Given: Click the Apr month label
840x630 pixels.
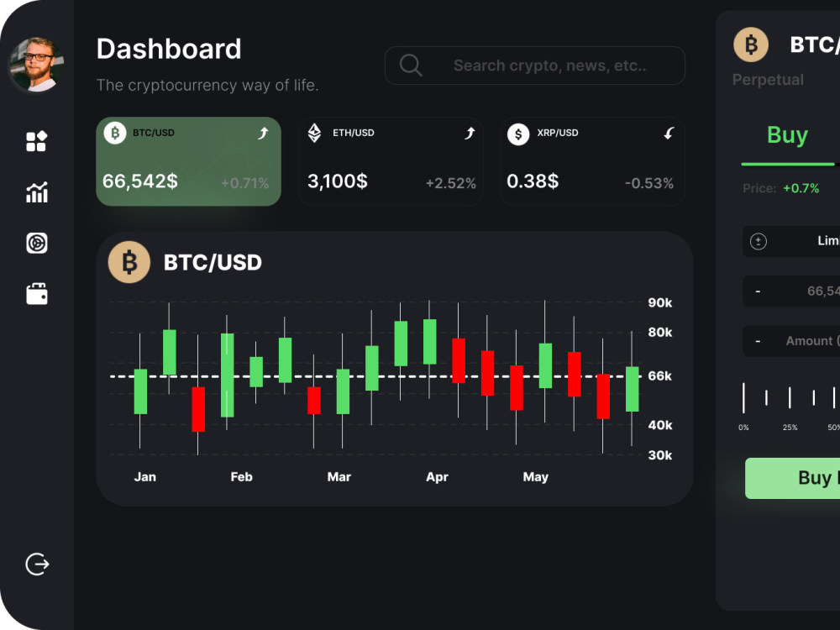Looking at the screenshot, I should (x=437, y=477).
